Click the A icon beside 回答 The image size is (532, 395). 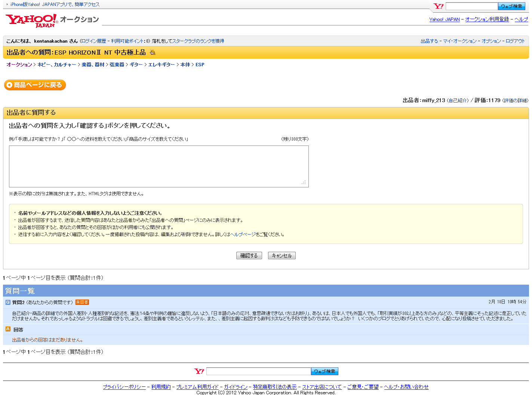[8, 329]
